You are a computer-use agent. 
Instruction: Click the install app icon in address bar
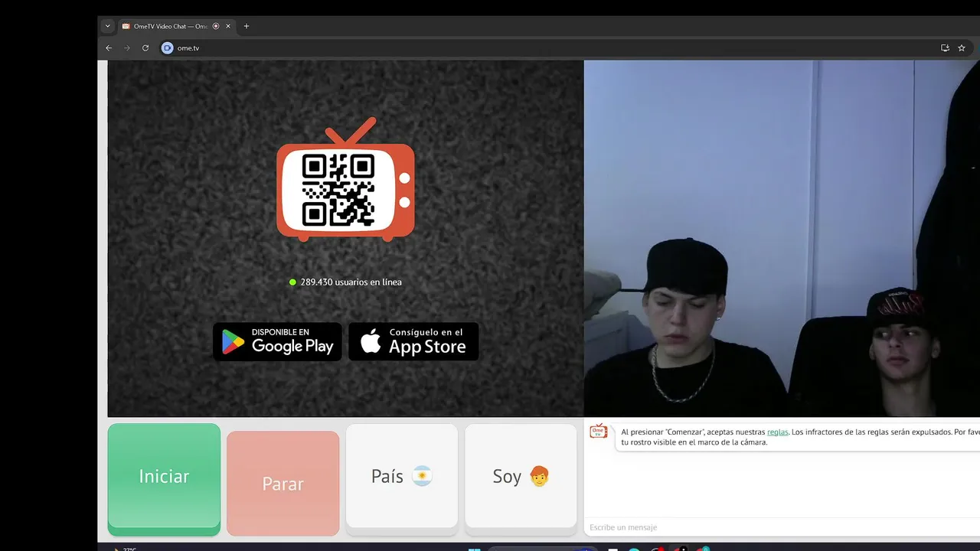945,47
